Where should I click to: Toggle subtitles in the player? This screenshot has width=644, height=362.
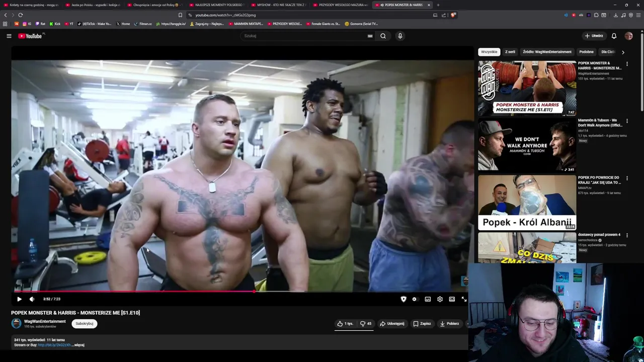coord(428,299)
